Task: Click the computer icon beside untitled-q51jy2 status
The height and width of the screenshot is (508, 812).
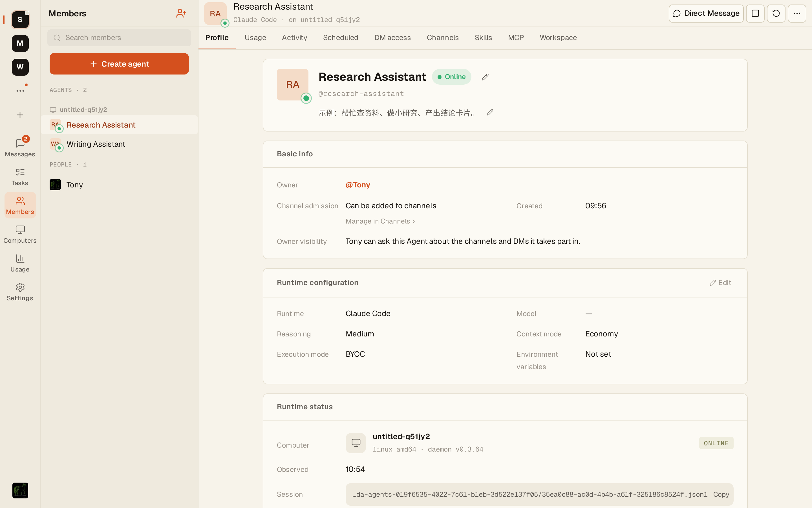Action: pos(356,443)
